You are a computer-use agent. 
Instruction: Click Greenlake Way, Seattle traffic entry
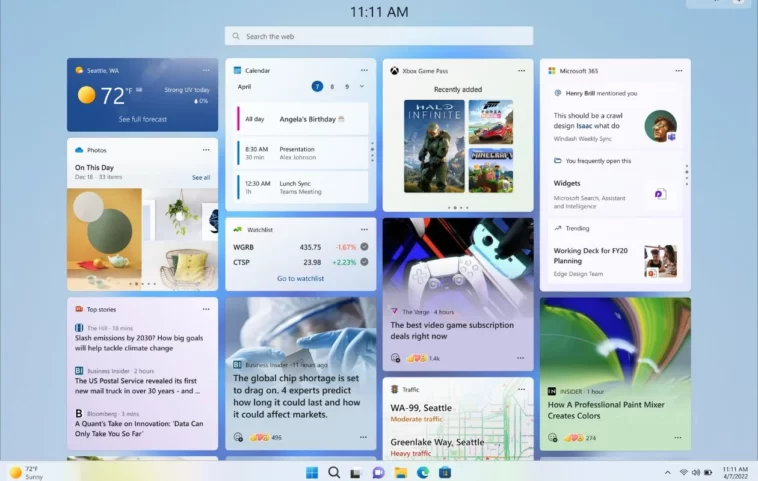(x=437, y=447)
